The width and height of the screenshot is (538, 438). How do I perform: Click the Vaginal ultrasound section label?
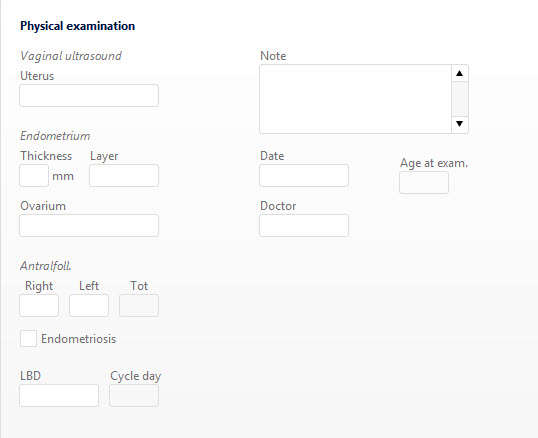(x=71, y=56)
